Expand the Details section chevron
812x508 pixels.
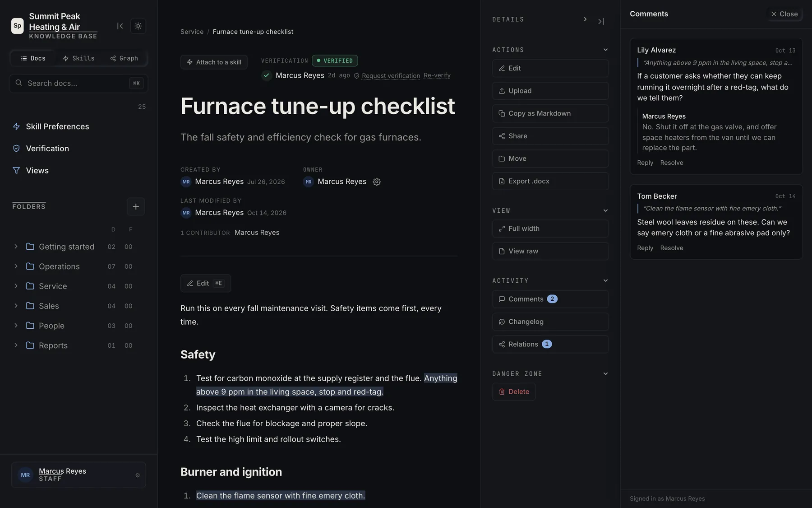coord(585,19)
